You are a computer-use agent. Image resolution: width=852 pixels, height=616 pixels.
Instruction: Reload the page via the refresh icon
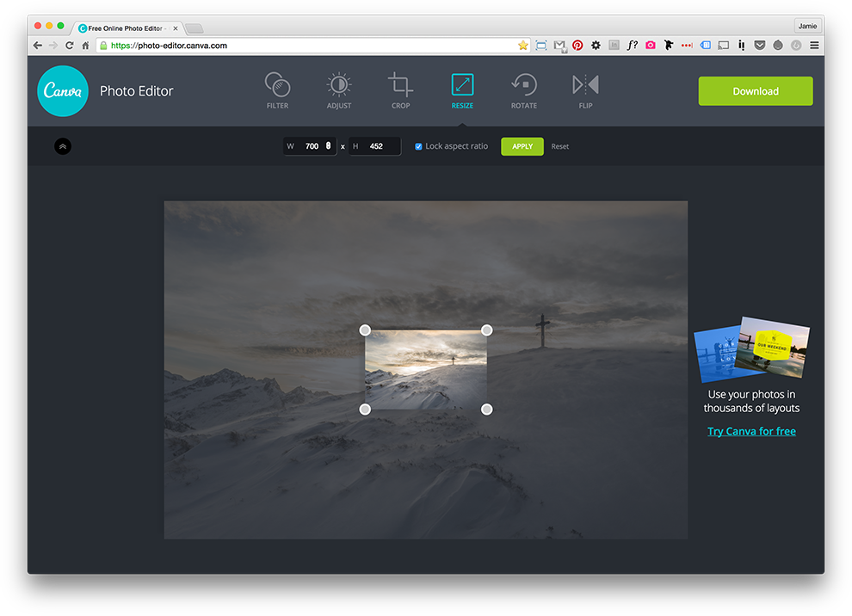coord(68,45)
